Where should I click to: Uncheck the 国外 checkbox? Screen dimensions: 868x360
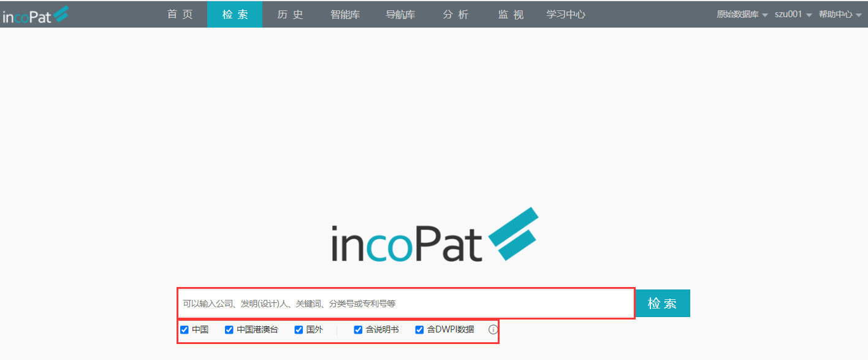[299, 330]
